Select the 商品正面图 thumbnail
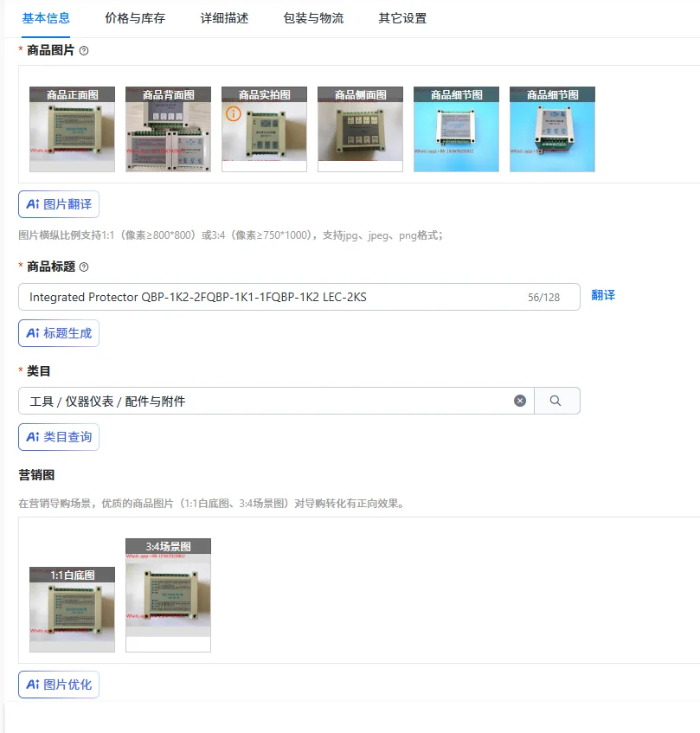Viewport: 700px width, 733px height. point(72,129)
